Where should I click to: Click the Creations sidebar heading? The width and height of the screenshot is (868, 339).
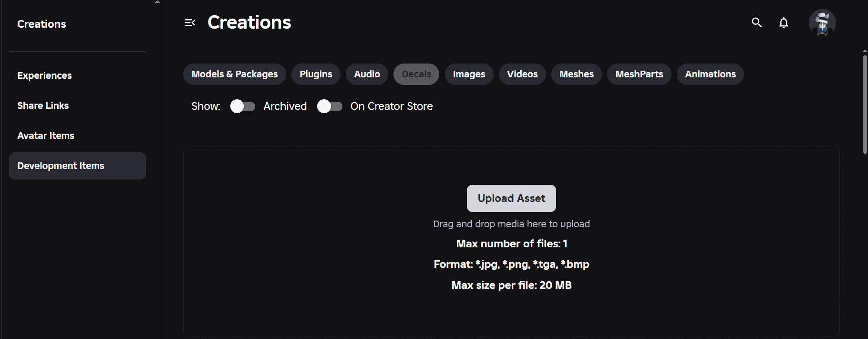point(42,24)
